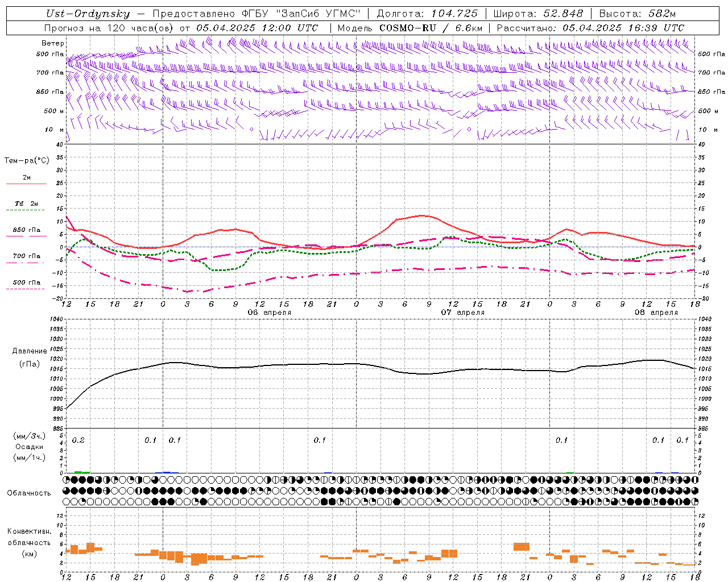Viewport: 728px width, 582px height.
Task: Click the "(км)" unit under convective cloudiness
Action: click(30, 554)
